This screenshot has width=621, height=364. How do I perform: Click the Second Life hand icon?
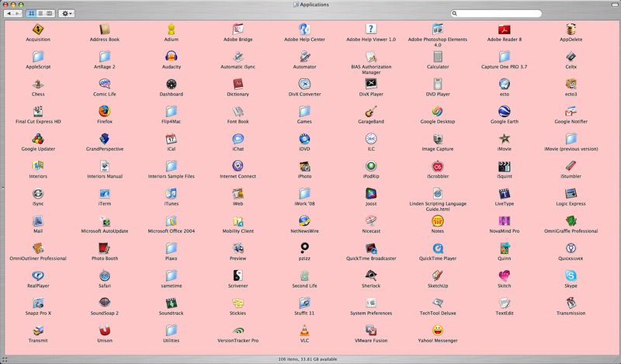pos(304,276)
